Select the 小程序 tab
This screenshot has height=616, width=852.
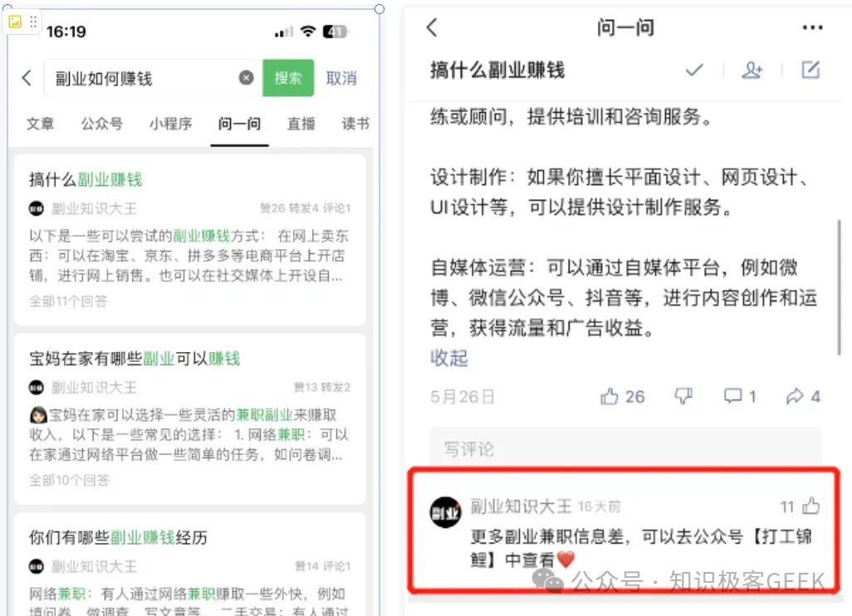coord(170,124)
